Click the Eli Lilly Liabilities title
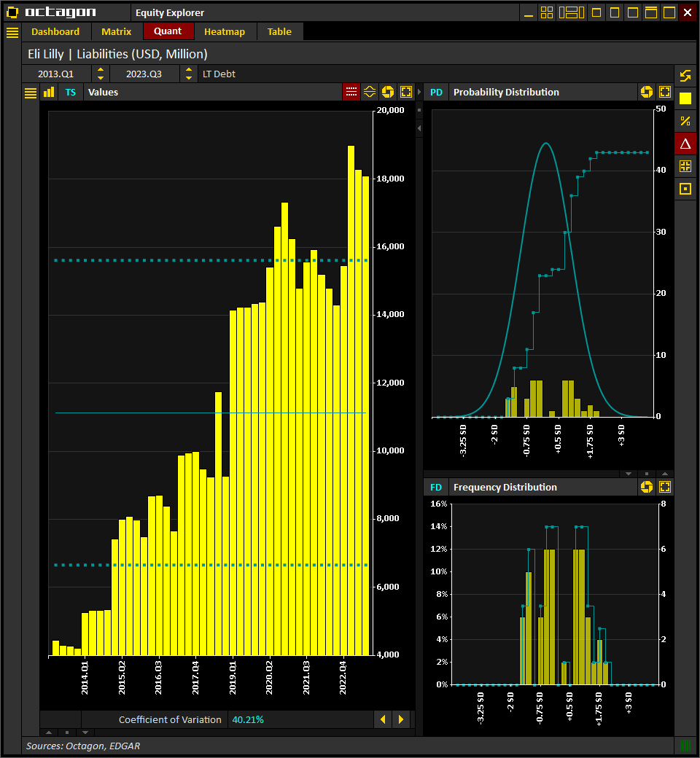This screenshot has width=700, height=758. click(117, 54)
